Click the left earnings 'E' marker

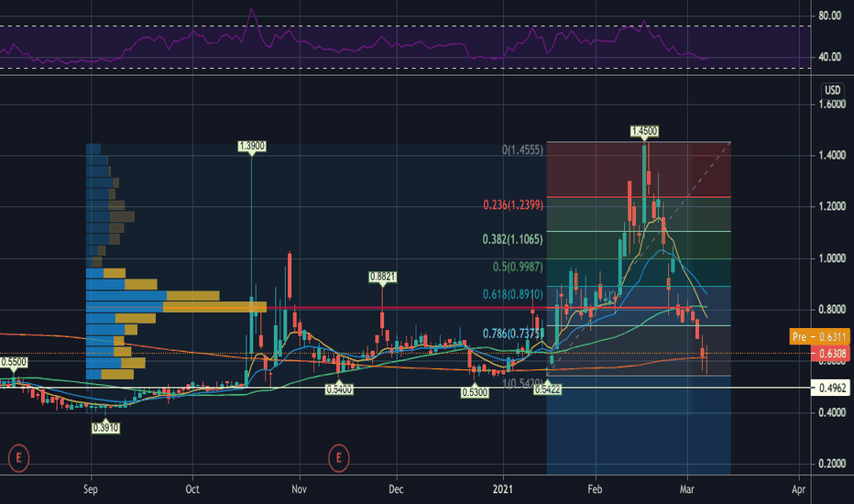pyautogui.click(x=18, y=457)
